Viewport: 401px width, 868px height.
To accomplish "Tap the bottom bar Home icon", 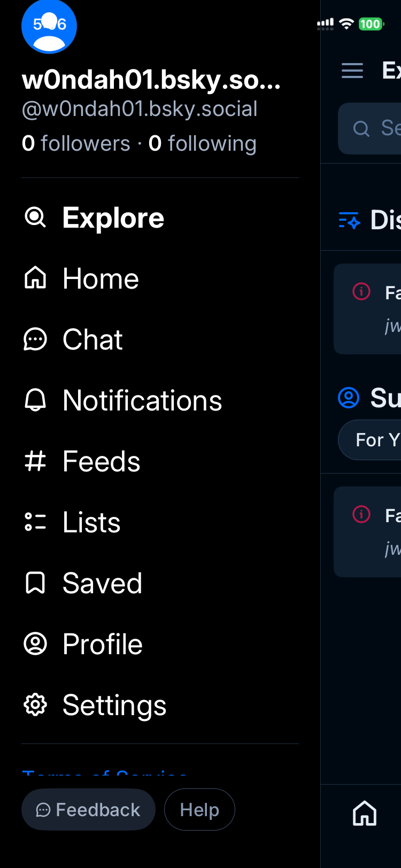I will click(365, 813).
